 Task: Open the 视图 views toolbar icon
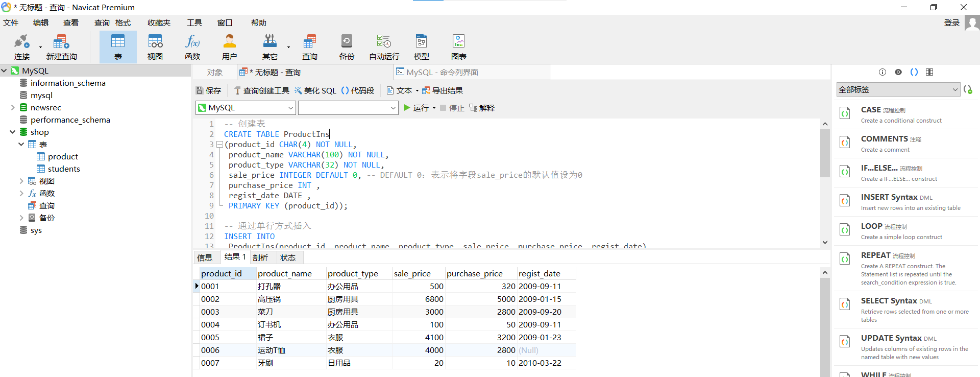[x=155, y=47]
